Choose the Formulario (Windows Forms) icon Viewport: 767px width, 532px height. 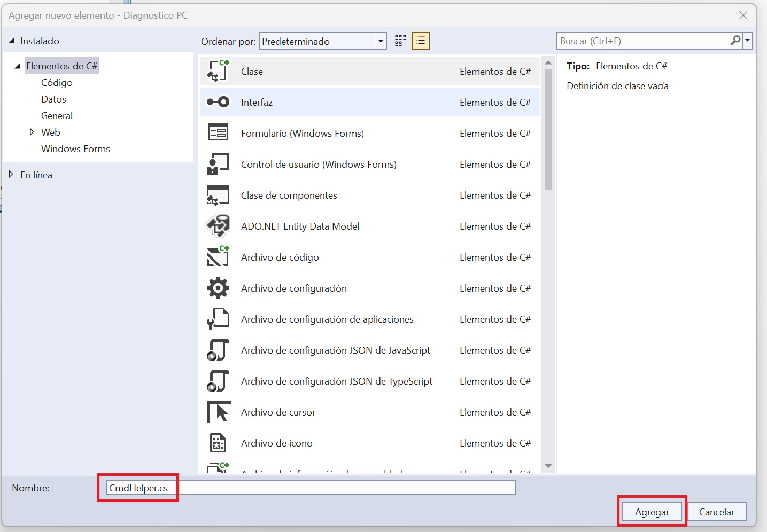coord(218,133)
